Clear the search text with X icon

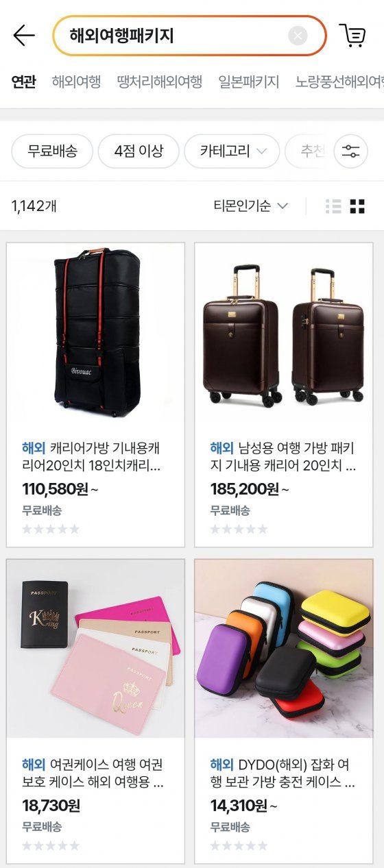(298, 36)
